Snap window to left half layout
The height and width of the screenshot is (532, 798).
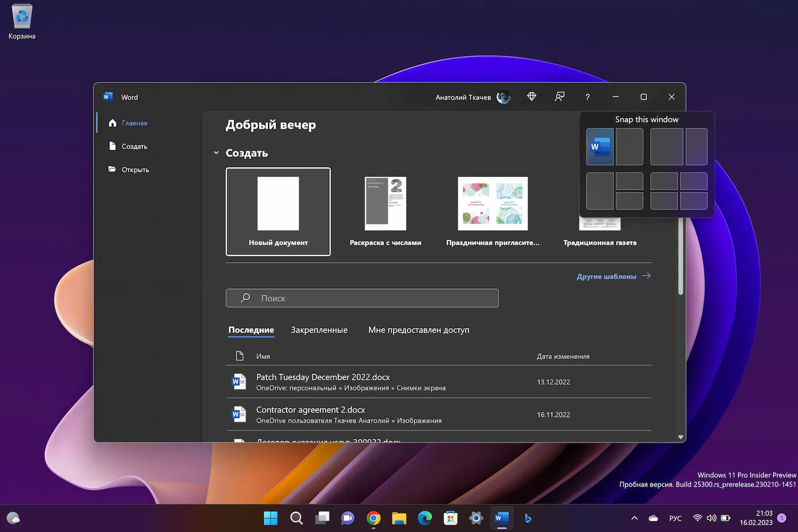(600, 147)
